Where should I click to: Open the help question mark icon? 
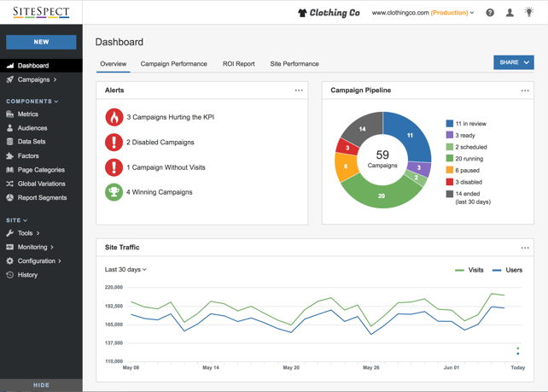(490, 13)
